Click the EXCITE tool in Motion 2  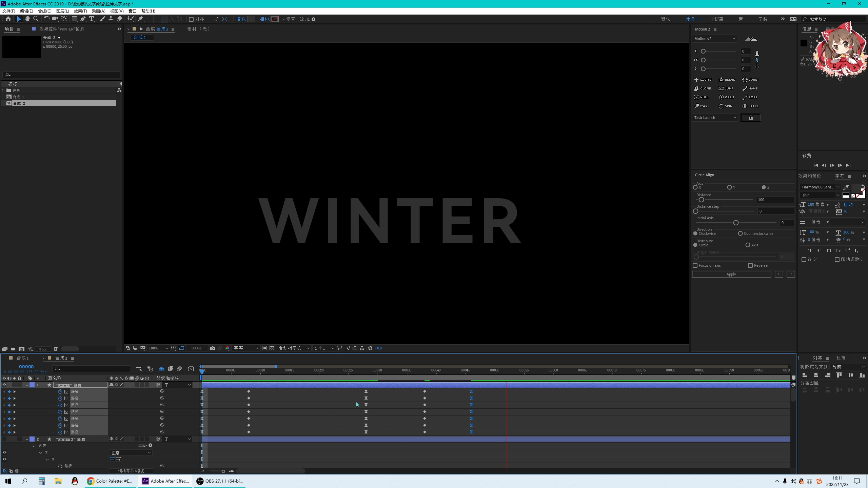coord(703,80)
